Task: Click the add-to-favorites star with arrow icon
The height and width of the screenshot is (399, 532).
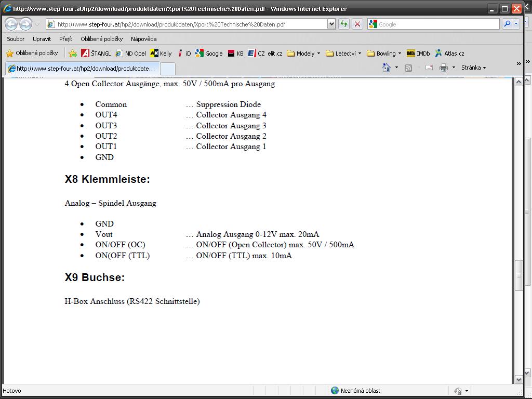Action: pos(73,53)
